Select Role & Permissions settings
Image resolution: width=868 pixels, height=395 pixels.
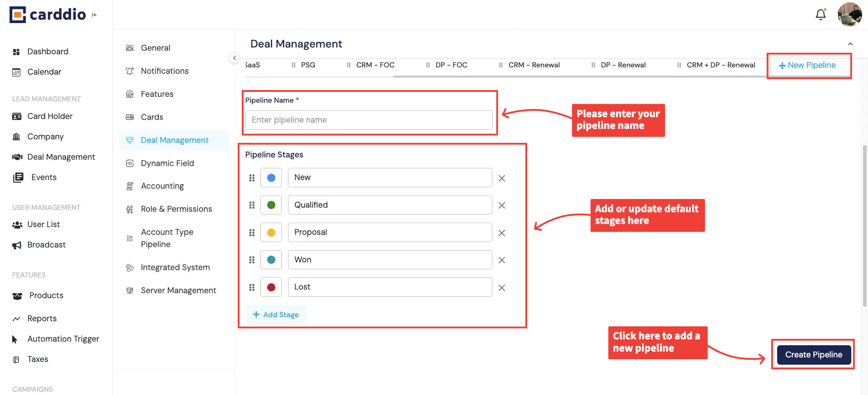coord(176,209)
